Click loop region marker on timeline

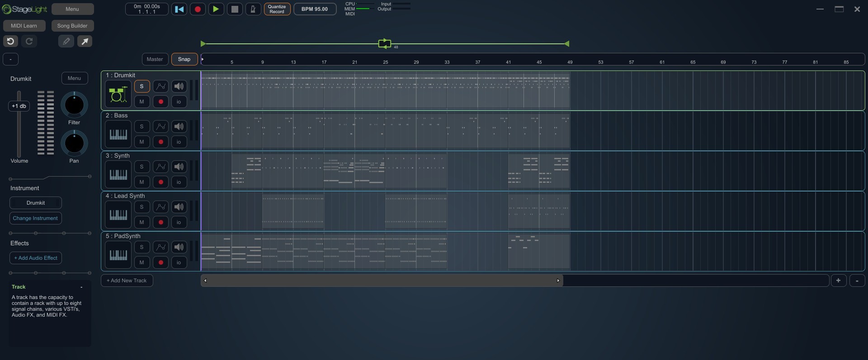point(385,43)
